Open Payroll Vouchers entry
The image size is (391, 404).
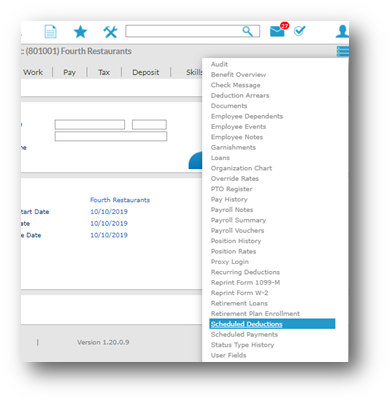(x=237, y=231)
